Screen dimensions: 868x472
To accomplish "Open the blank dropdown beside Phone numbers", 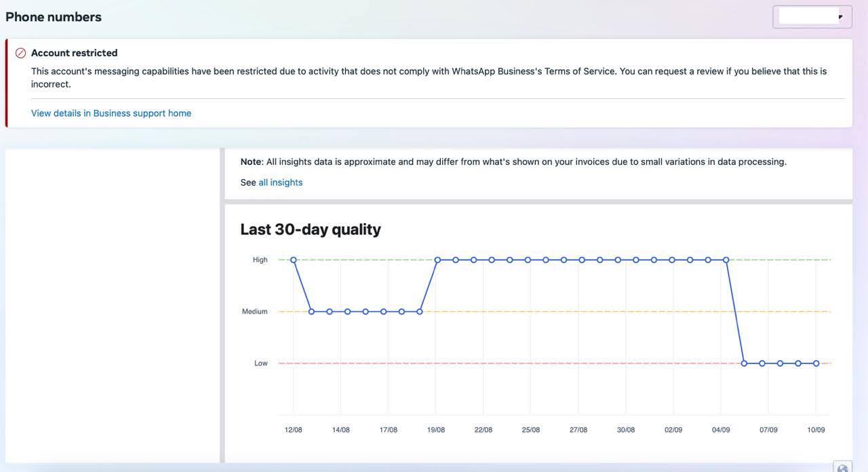I will click(812, 17).
